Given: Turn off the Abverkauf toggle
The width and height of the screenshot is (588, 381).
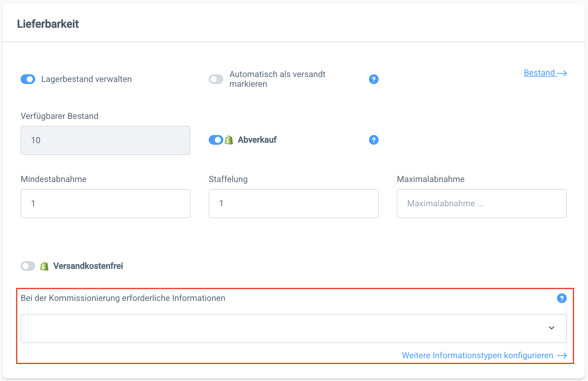Looking at the screenshot, I should click(x=216, y=140).
